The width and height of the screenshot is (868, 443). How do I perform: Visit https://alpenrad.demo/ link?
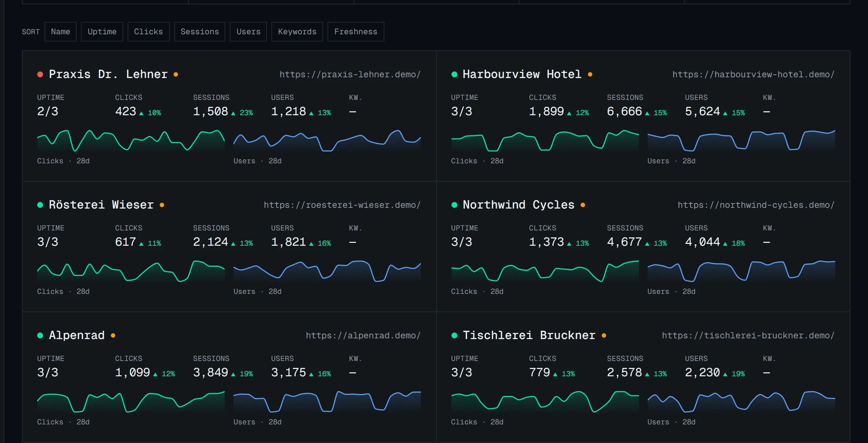363,335
